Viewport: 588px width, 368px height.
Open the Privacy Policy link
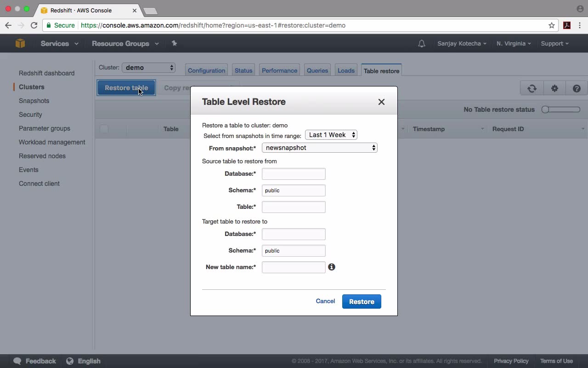[x=511, y=361]
